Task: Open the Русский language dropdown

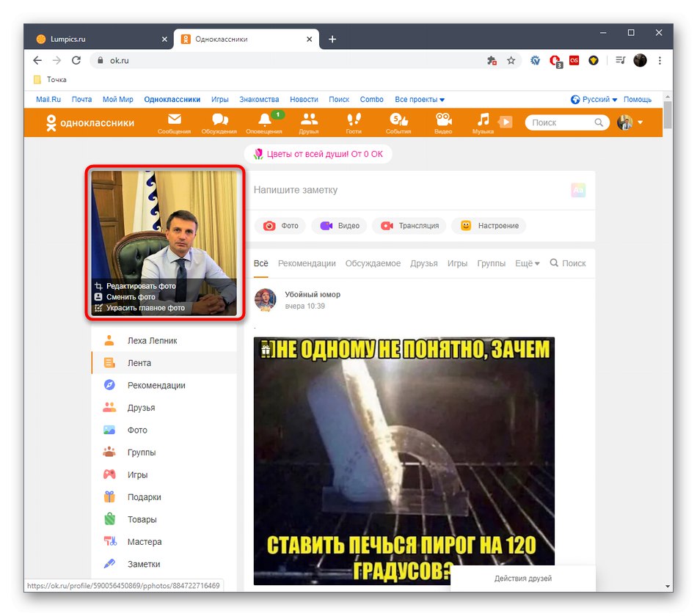Action: click(594, 100)
